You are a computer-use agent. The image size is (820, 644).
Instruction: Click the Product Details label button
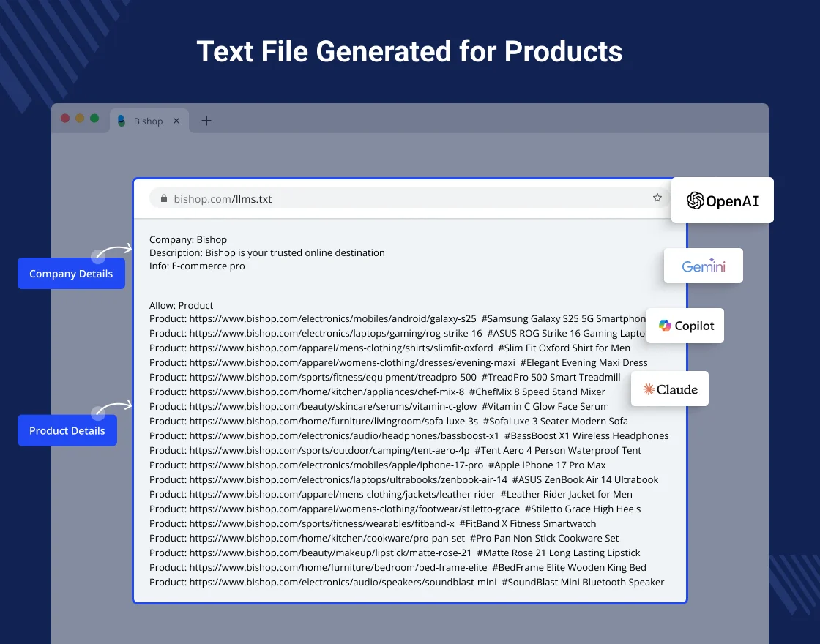67,430
